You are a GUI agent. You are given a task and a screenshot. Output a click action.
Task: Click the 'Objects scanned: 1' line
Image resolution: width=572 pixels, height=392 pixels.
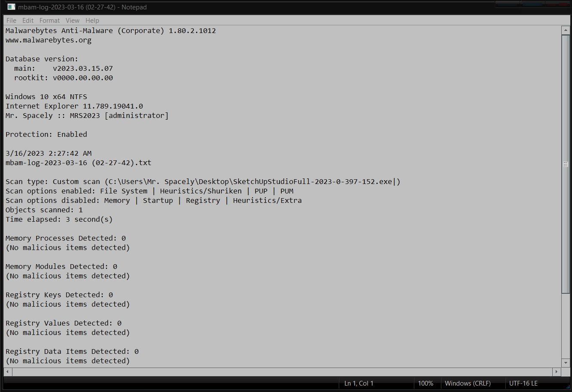[44, 210]
